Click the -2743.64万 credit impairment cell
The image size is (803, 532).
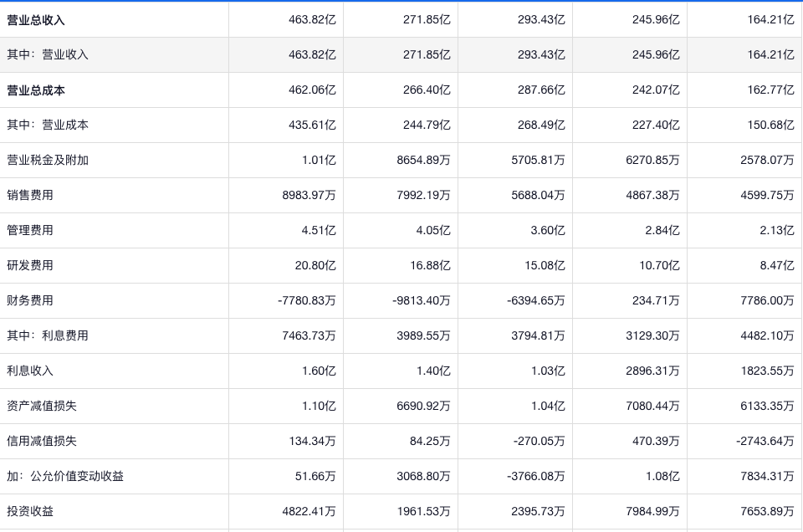763,441
